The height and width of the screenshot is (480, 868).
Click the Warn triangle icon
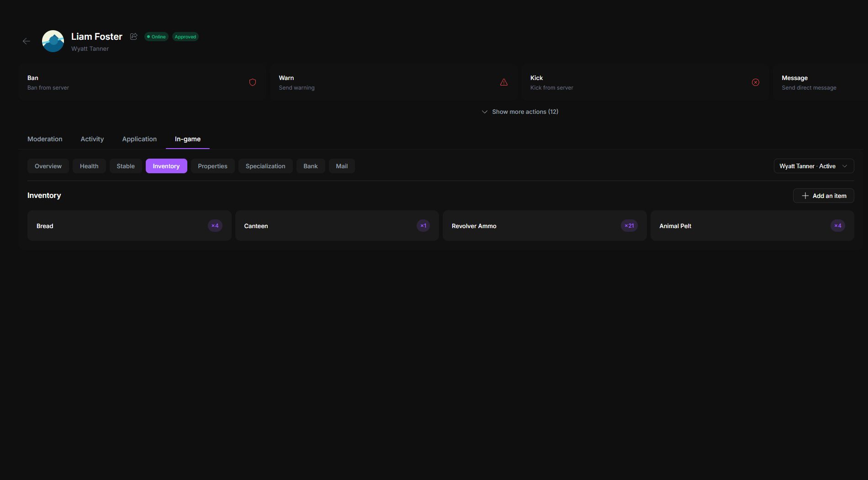[504, 82]
